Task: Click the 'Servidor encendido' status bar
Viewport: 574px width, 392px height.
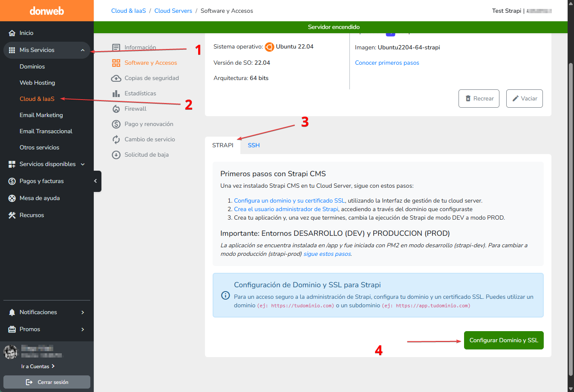Action: click(x=331, y=27)
